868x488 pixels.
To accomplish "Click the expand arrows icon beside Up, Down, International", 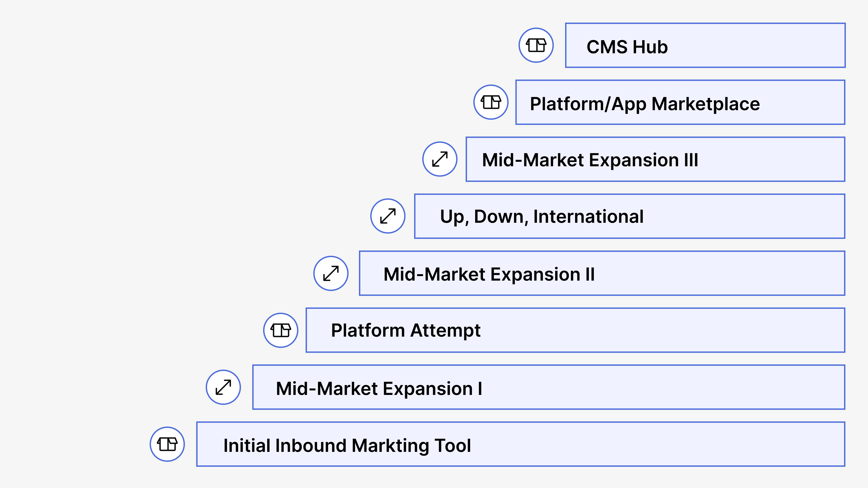I will [388, 216].
